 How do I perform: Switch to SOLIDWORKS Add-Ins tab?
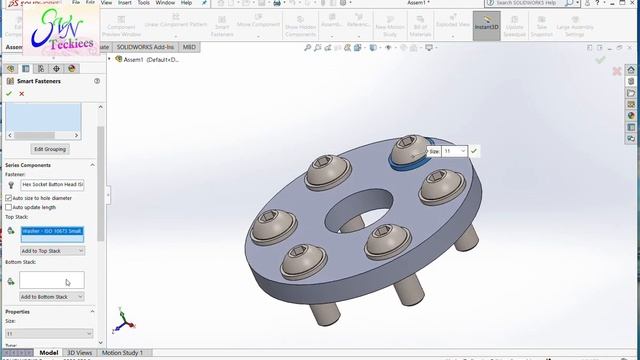(145, 47)
